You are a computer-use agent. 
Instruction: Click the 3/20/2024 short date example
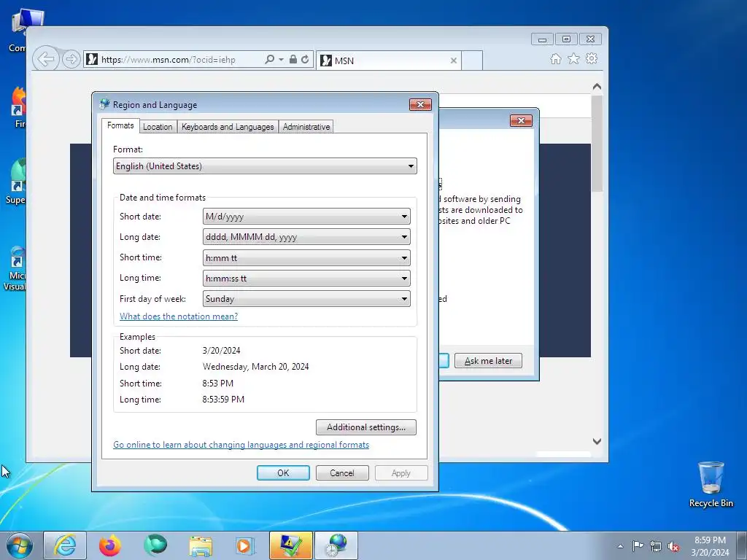coord(222,351)
